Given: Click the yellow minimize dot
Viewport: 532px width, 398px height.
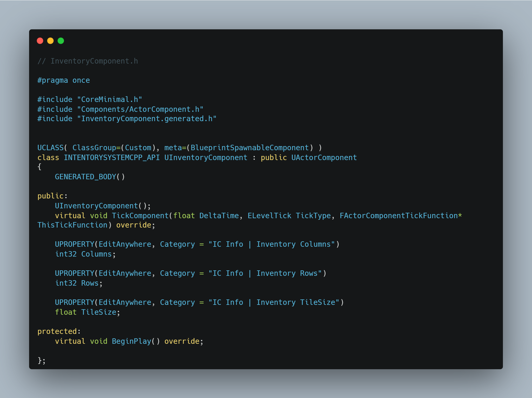Looking at the screenshot, I should point(50,41).
